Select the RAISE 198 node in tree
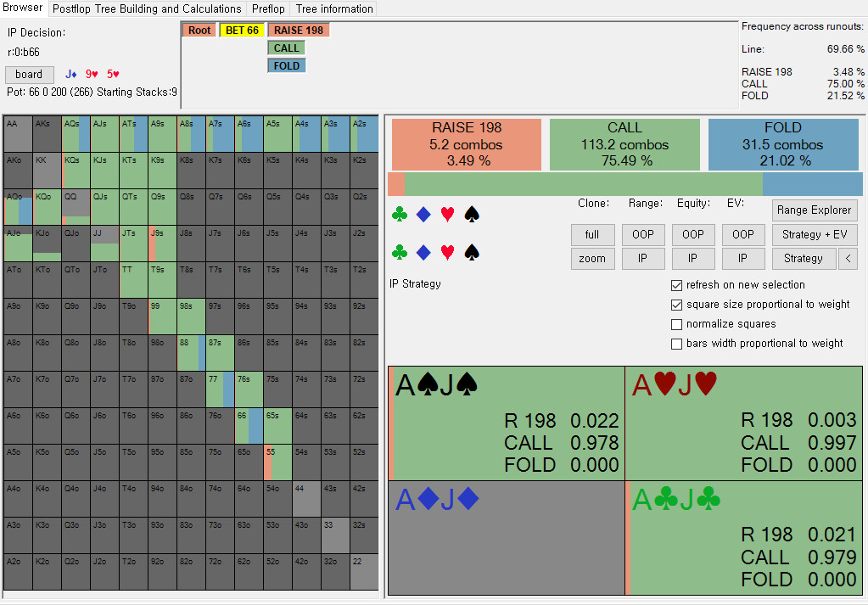The width and height of the screenshot is (868, 605). [x=298, y=31]
